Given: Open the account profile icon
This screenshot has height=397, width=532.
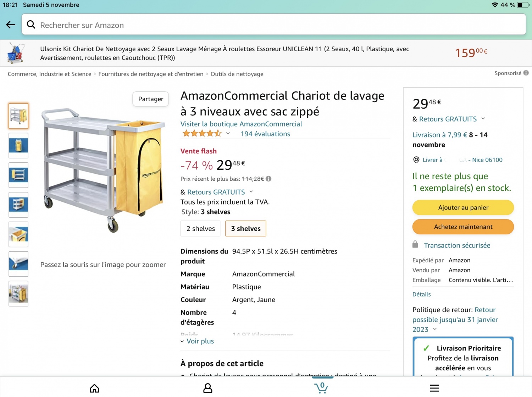Looking at the screenshot, I should (x=208, y=388).
